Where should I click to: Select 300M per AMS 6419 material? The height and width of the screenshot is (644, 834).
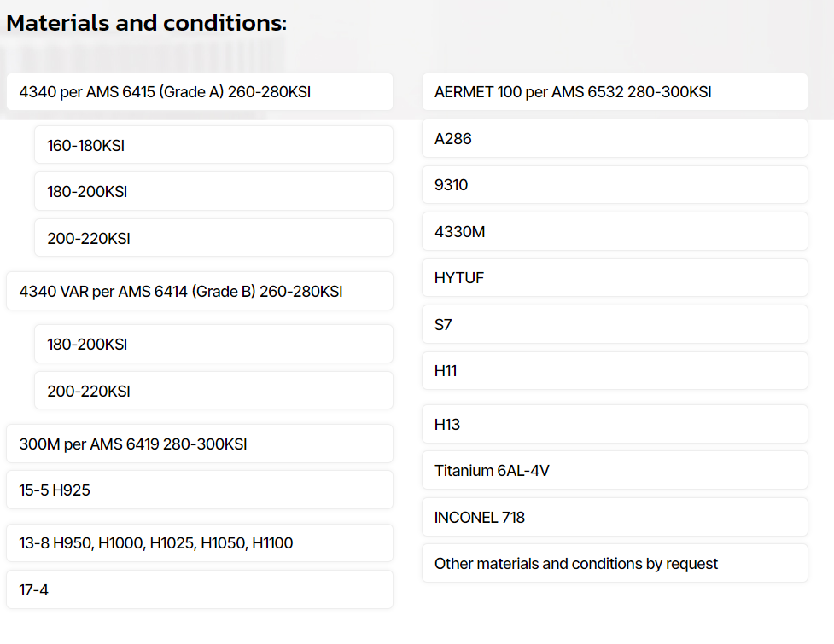coord(199,444)
